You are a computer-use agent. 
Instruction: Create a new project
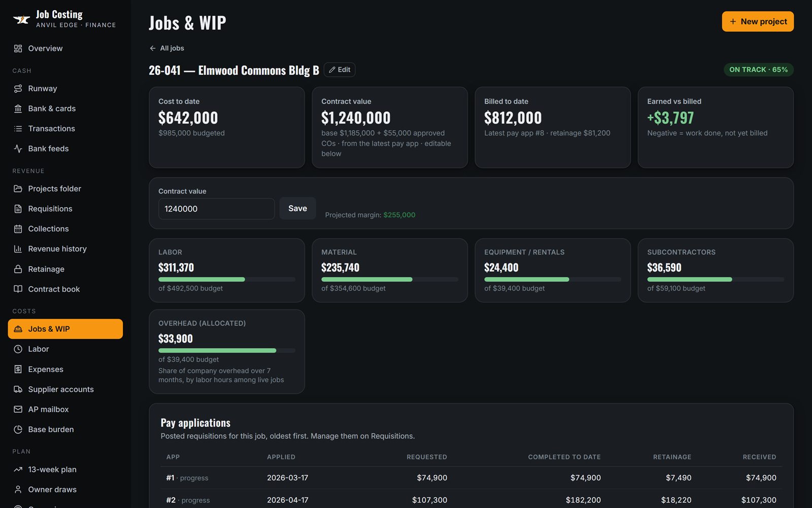pyautogui.click(x=758, y=21)
